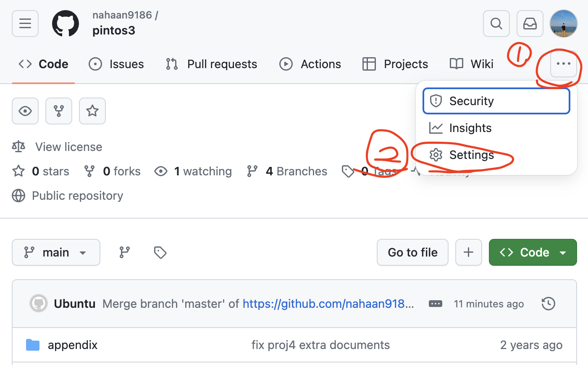Click the Ubuntu commit author name
This screenshot has height=365, width=588.
point(75,304)
